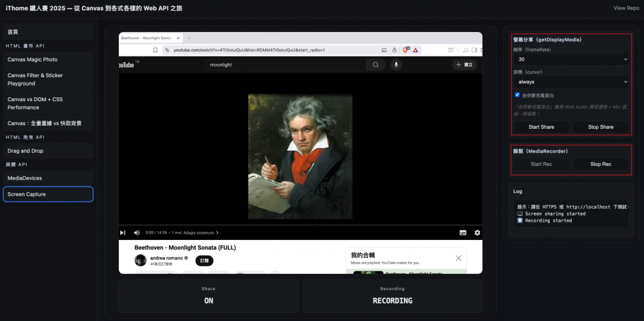The image size is (644, 321).
Task: Click the music note toolbar icon
Action: (x=465, y=50)
